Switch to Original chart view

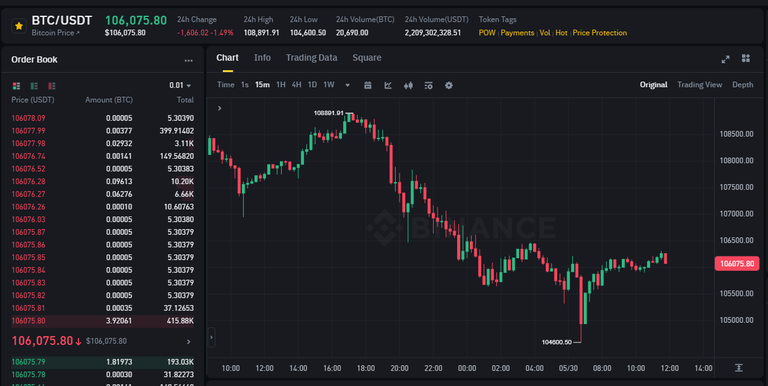653,85
